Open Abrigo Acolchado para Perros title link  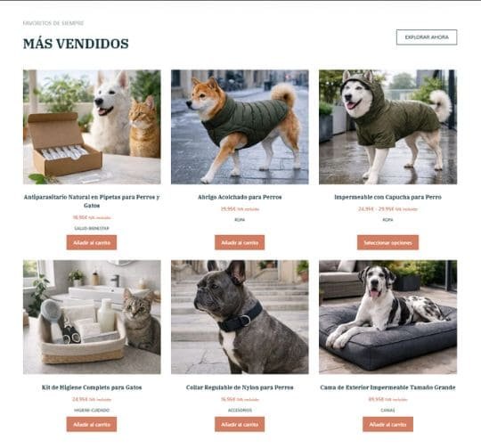(240, 197)
